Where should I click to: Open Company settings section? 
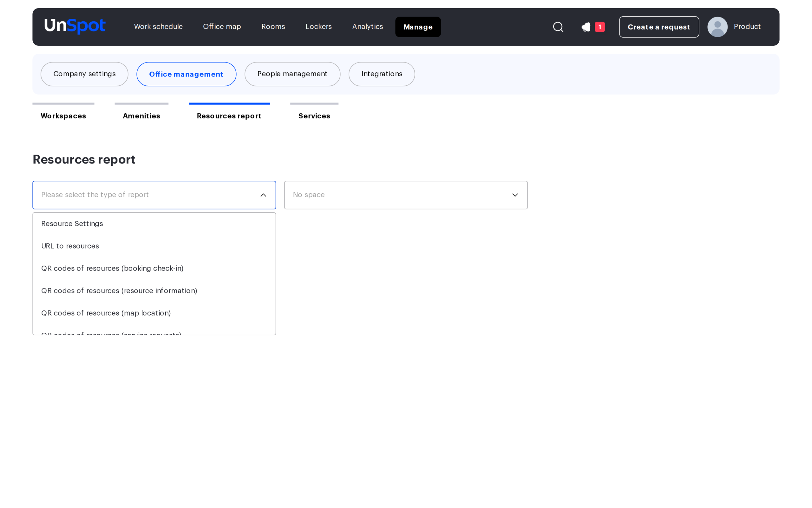[85, 74]
